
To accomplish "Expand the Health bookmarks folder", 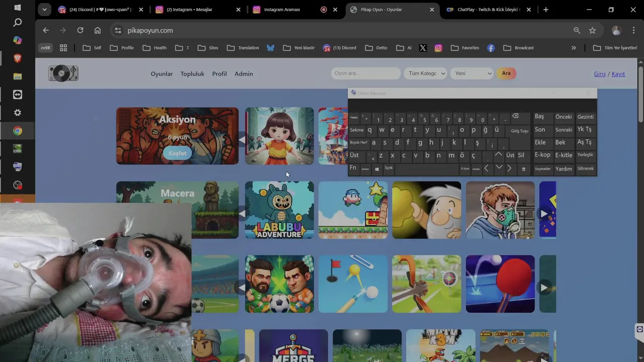I will (x=154, y=48).
